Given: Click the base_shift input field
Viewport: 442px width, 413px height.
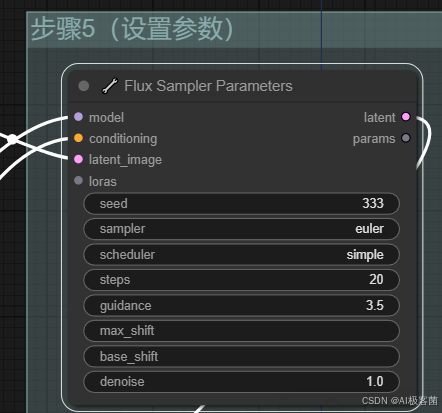Looking at the screenshot, I should tap(241, 357).
